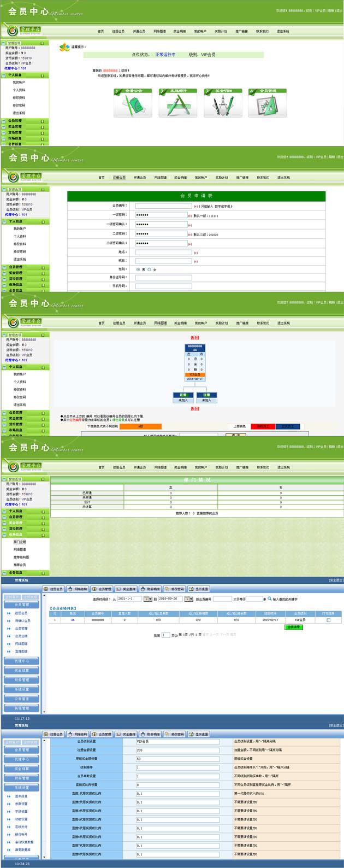The width and height of the screenshot is (344, 868).
Task: Open the drafting tools tile numbered 4
Action: click(260, 104)
